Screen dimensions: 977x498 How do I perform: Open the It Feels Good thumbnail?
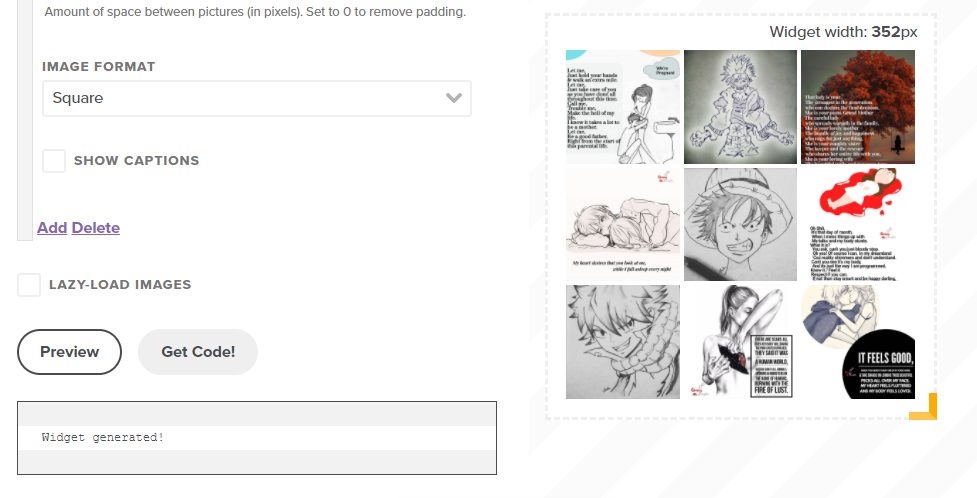pos(858,342)
